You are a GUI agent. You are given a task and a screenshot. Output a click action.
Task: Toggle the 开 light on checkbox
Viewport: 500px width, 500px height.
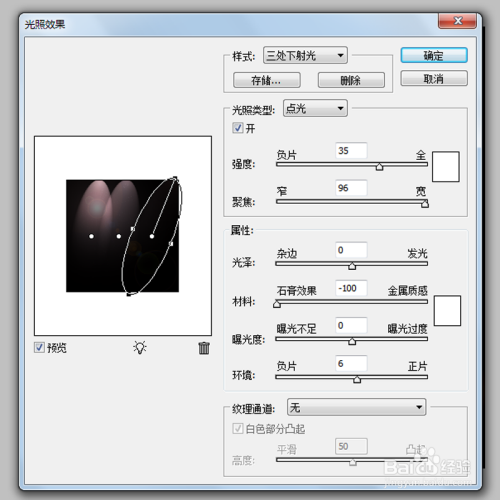(x=237, y=128)
